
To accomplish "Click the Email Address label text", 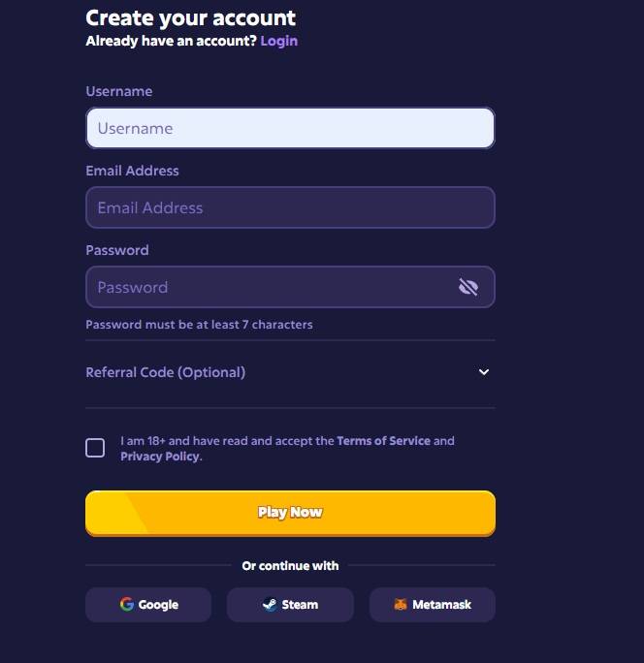I will 132,171.
